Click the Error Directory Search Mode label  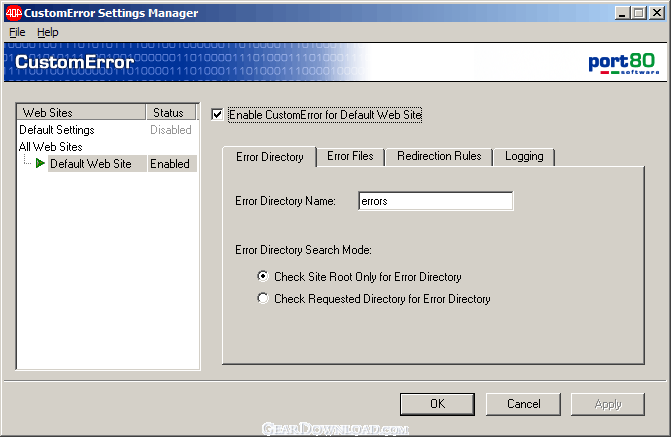click(x=303, y=250)
